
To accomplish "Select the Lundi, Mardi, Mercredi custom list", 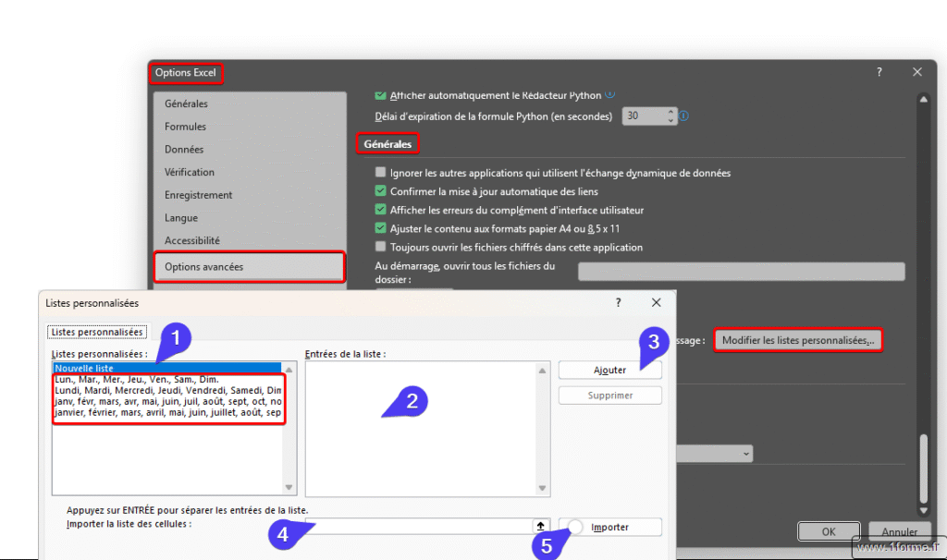I will click(x=166, y=391).
